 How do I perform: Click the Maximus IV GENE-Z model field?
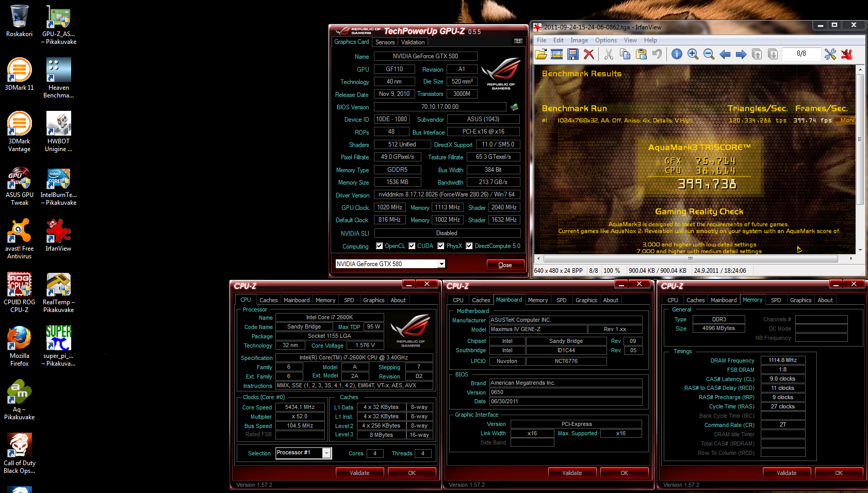tap(538, 329)
